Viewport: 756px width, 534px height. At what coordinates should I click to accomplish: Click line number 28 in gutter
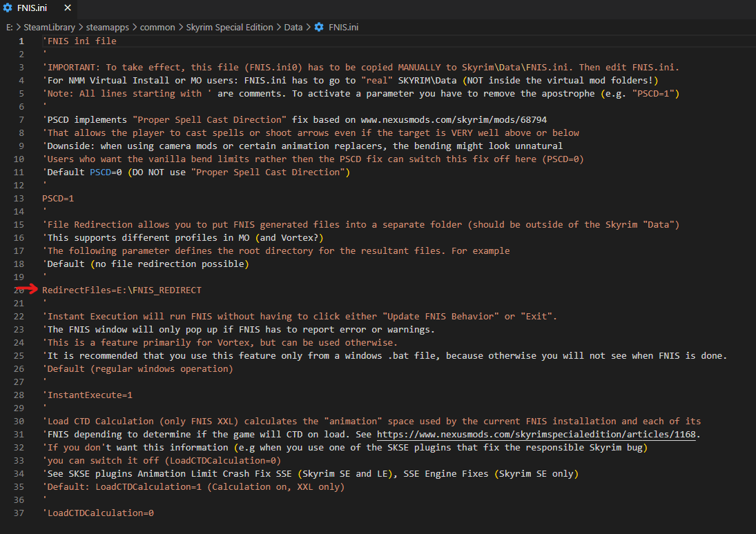tap(19, 395)
